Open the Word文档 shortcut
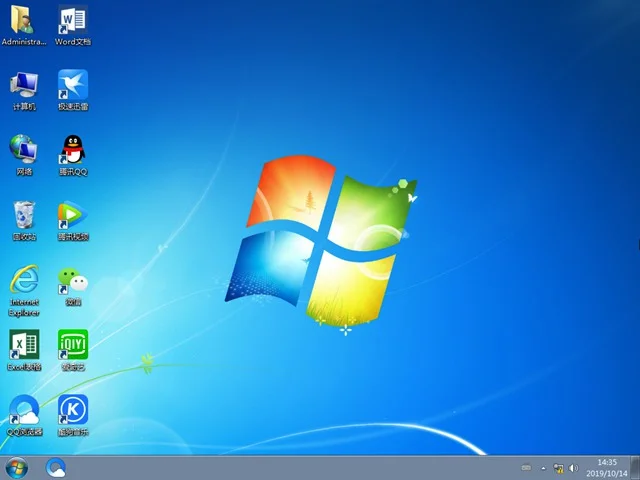The height and width of the screenshot is (480, 640). pyautogui.click(x=73, y=24)
